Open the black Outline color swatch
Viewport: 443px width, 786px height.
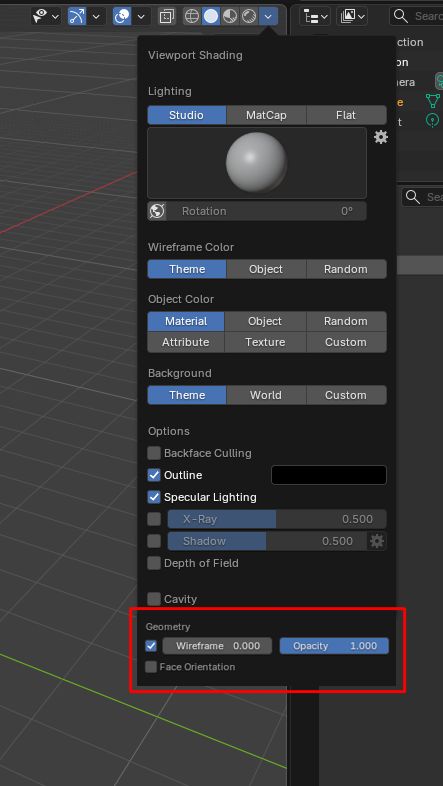point(329,475)
